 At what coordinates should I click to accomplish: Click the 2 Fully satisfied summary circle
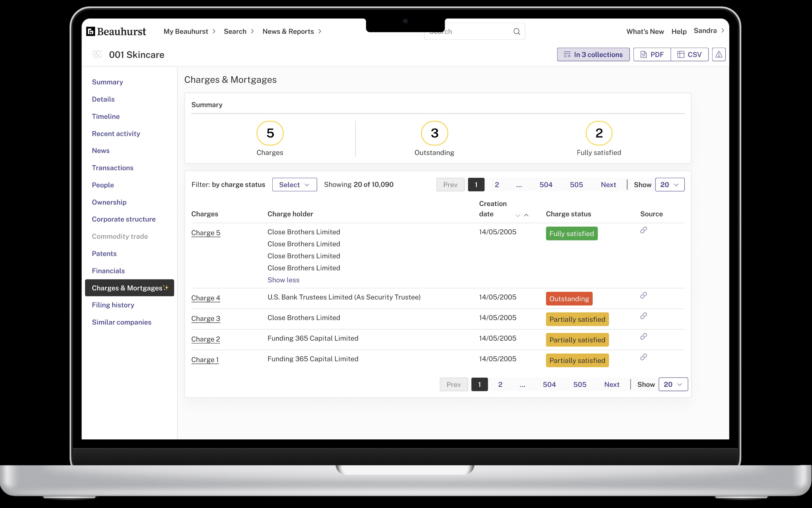coord(599,133)
